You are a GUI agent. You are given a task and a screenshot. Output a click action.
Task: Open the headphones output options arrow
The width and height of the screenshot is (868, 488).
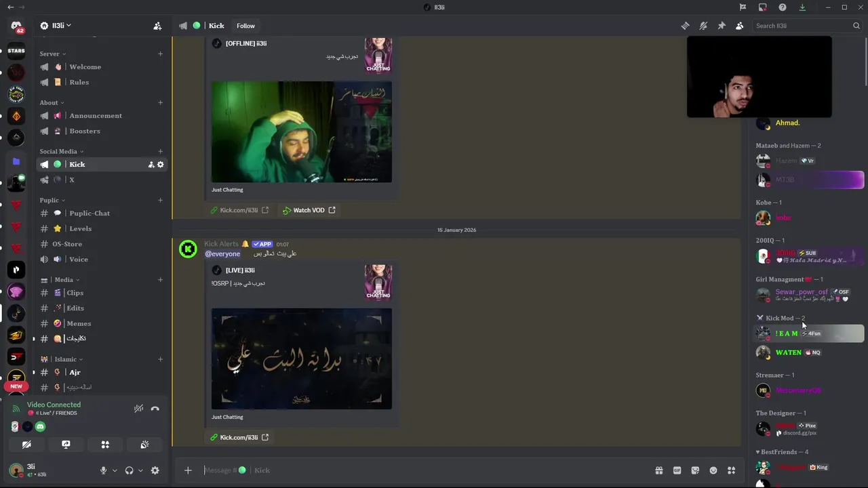click(140, 470)
